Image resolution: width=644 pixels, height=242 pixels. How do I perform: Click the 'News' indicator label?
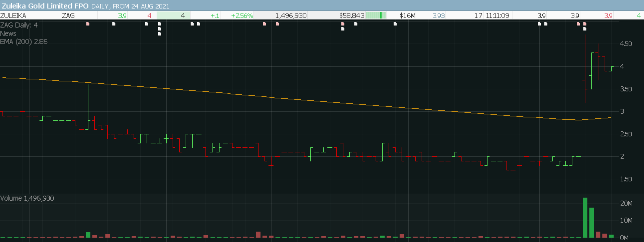[x=8, y=33]
